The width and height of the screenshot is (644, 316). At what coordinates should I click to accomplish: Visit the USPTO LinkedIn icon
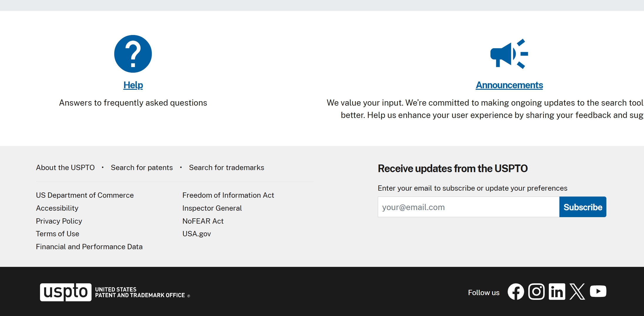click(x=557, y=292)
